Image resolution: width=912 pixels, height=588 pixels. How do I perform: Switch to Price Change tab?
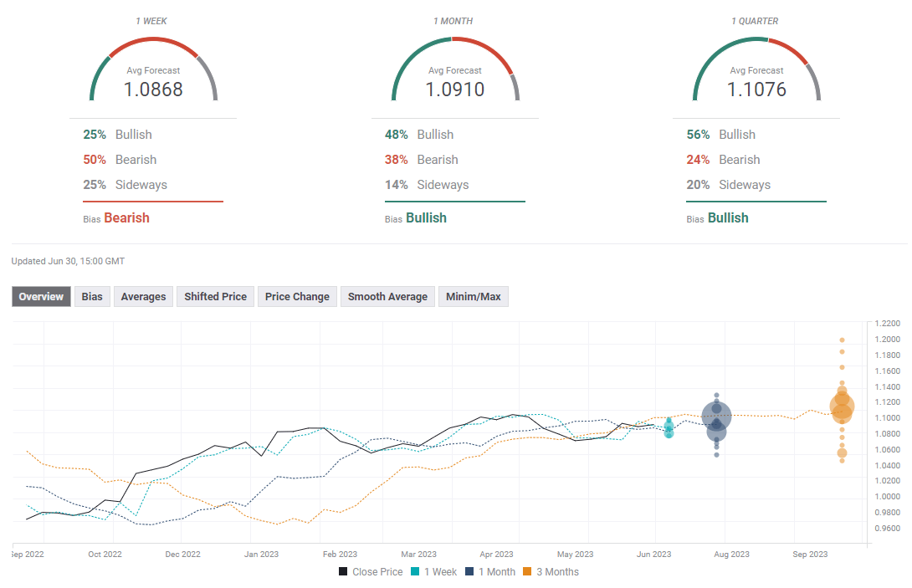[x=297, y=297]
